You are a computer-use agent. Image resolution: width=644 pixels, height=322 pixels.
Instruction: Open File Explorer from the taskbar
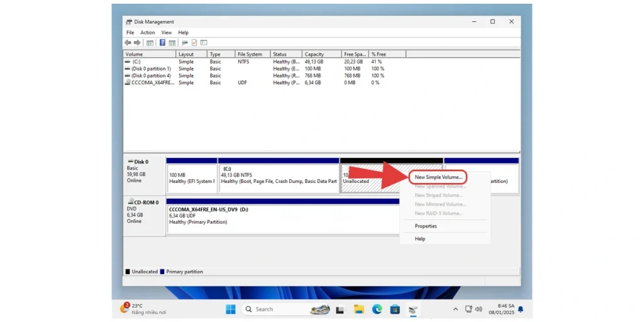pos(358,309)
